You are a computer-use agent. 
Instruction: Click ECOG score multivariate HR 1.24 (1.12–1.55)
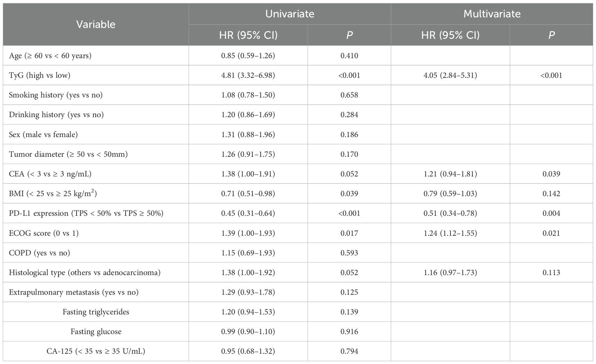tap(450, 233)
